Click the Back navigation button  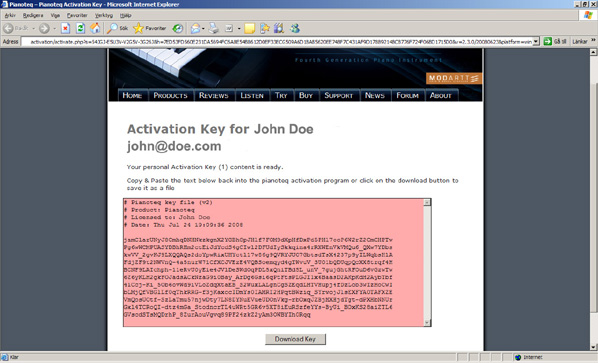click(x=17, y=28)
